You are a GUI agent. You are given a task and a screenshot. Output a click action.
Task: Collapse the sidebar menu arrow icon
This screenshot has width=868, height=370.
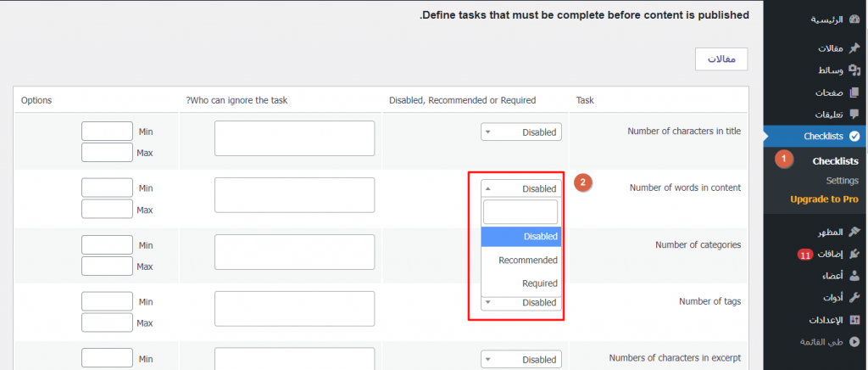854,342
